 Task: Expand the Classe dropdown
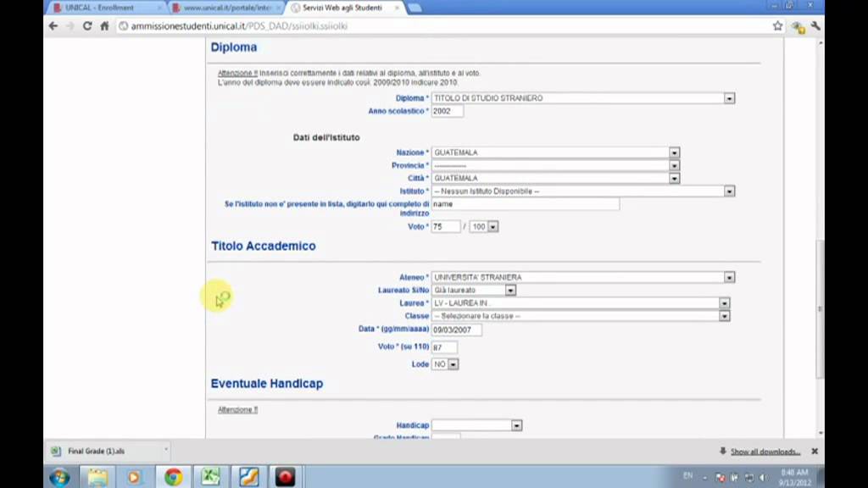pyautogui.click(x=581, y=316)
